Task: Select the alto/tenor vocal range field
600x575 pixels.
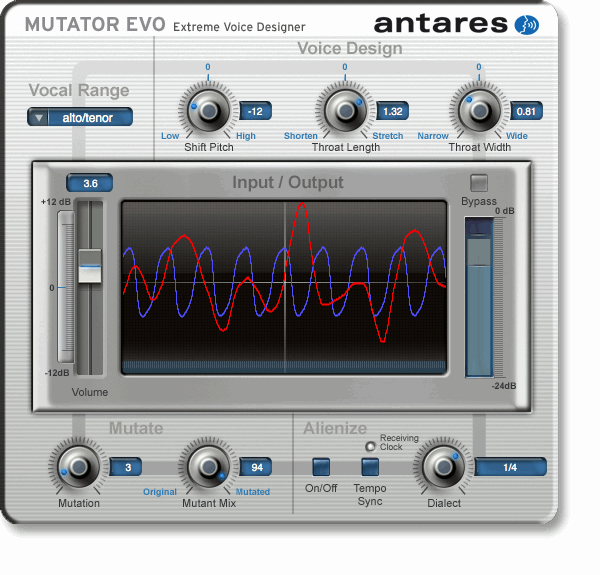Action: point(88,117)
